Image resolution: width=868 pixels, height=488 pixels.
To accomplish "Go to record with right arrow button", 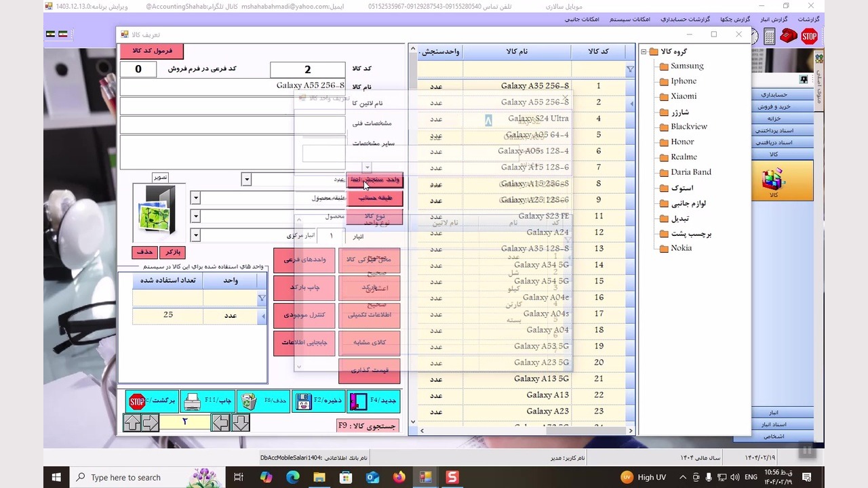I will [x=150, y=423].
